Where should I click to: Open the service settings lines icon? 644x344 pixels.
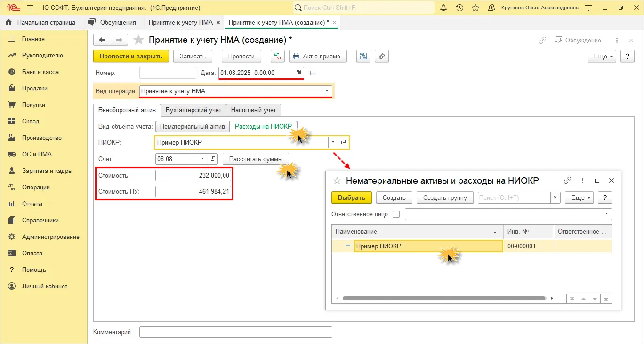[x=588, y=8]
